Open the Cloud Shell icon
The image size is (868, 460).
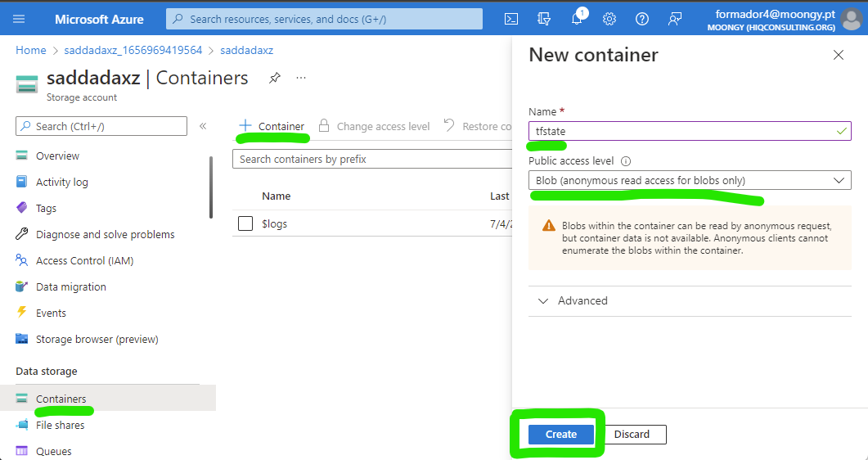pos(511,19)
